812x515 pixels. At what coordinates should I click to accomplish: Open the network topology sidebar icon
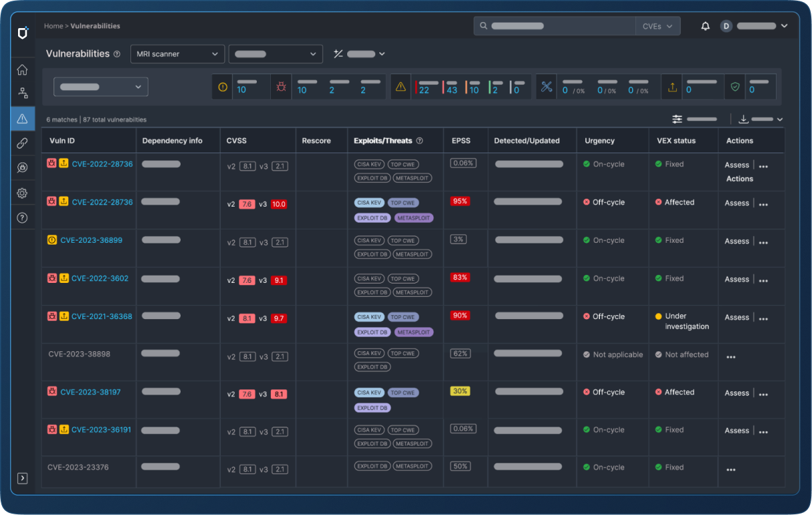(22, 94)
